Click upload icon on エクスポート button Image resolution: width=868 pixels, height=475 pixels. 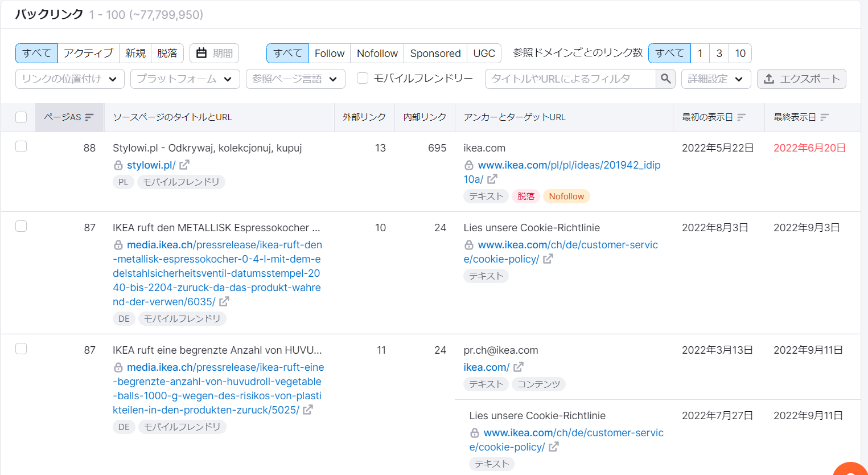[x=769, y=79]
